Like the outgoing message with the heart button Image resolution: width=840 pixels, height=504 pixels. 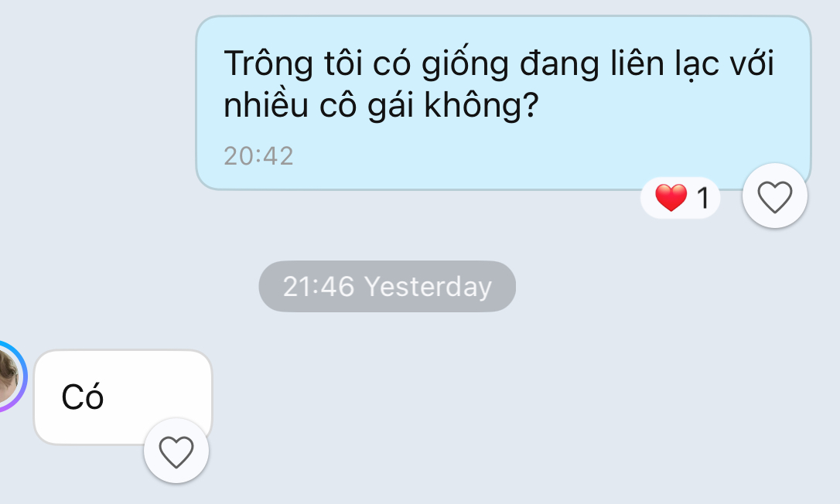point(775,196)
